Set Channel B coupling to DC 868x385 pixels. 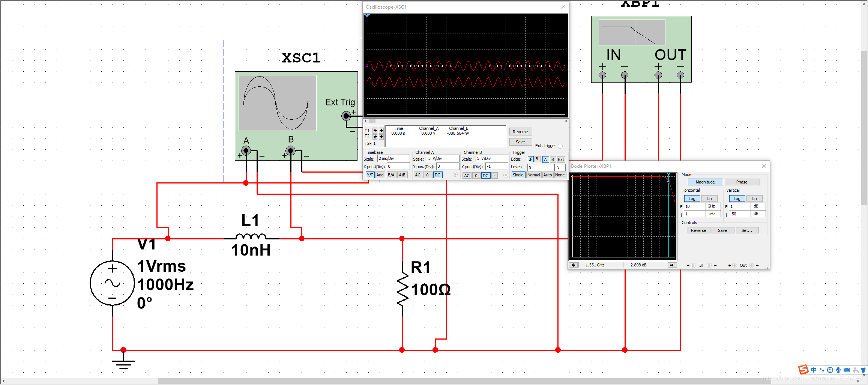(485, 175)
